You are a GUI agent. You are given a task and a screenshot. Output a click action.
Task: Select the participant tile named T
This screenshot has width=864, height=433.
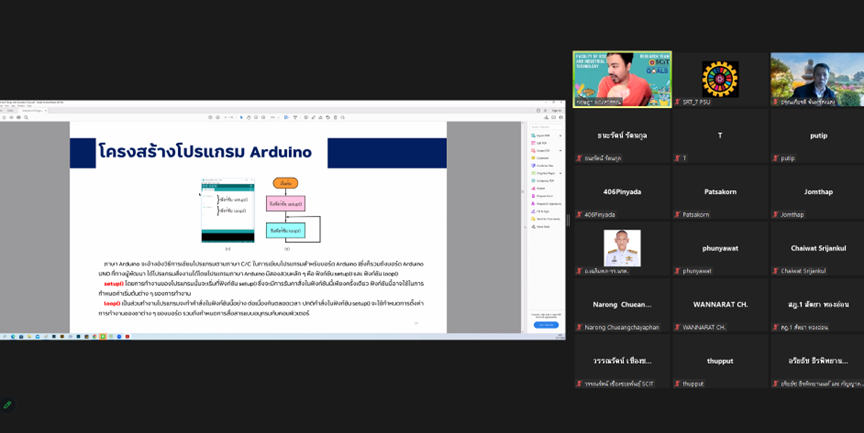point(720,136)
